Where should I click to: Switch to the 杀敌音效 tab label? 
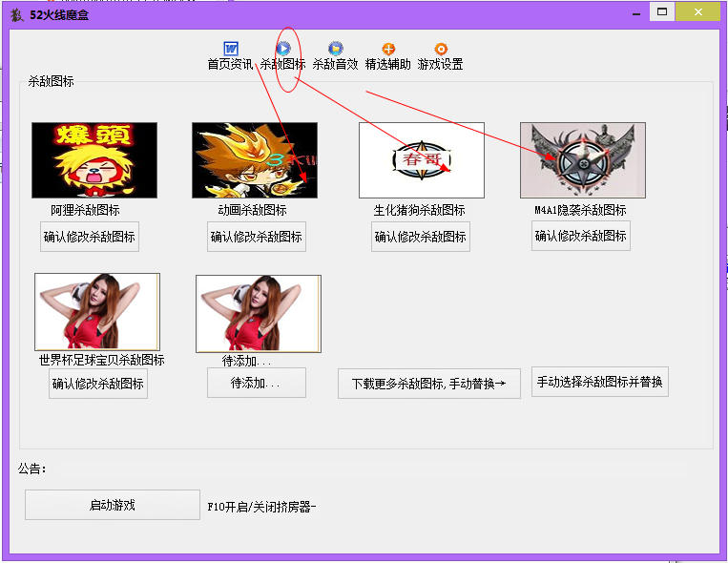(x=335, y=64)
